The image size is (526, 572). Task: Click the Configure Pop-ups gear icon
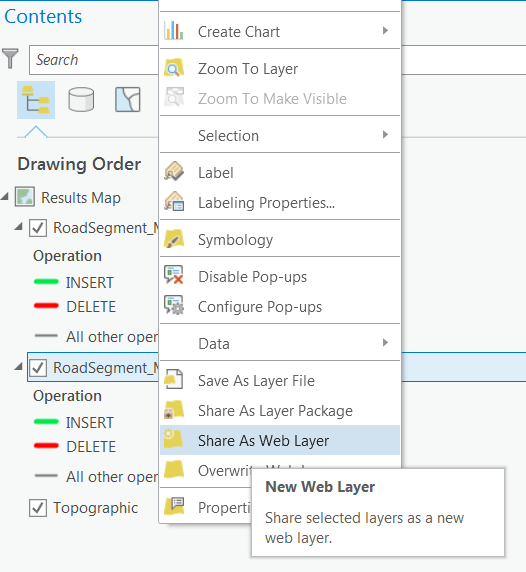[x=174, y=306]
